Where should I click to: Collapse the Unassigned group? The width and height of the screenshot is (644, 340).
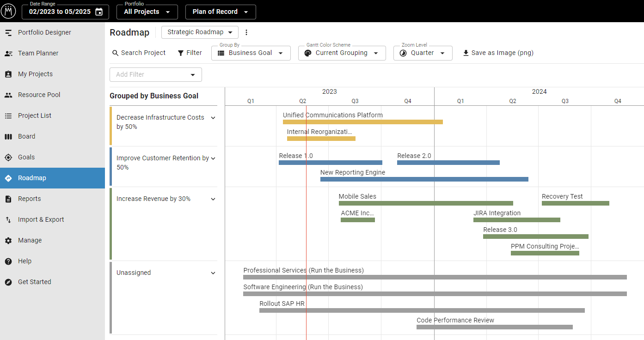pos(213,273)
